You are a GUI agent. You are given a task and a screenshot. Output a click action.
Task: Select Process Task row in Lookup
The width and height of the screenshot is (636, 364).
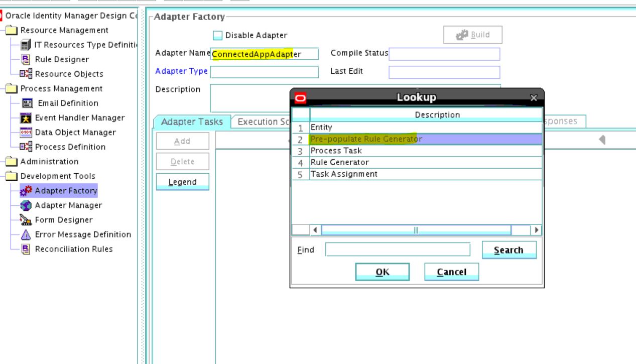[426, 151]
